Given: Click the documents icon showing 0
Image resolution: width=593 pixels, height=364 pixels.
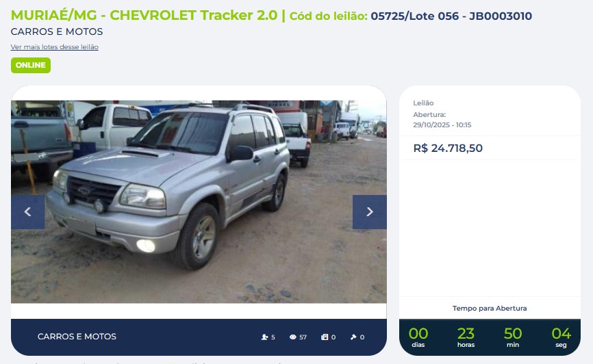Looking at the screenshot, I should [325, 337].
